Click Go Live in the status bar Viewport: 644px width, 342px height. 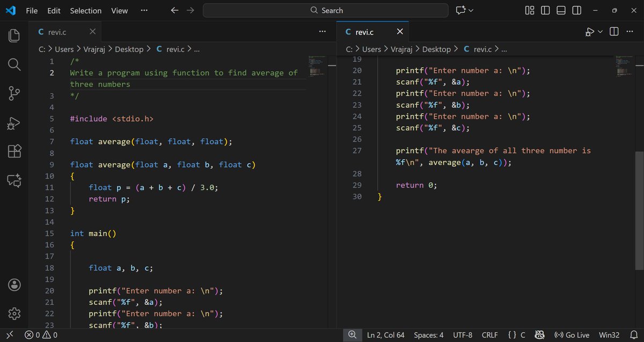[572, 334]
